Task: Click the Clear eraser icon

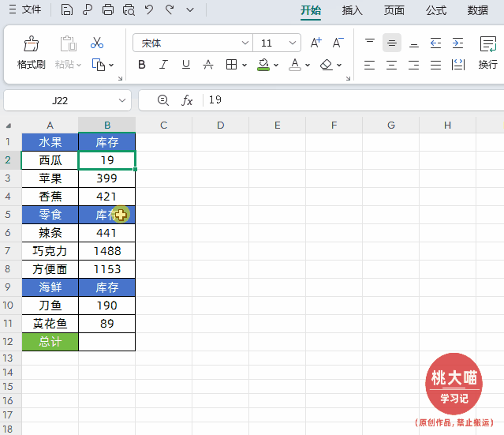Action: tap(327, 65)
